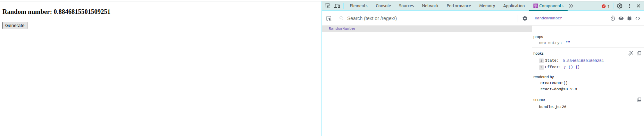Image resolution: width=644 pixels, height=136 pixels.
Task: Switch to the Sources tab
Action: [x=406, y=6]
